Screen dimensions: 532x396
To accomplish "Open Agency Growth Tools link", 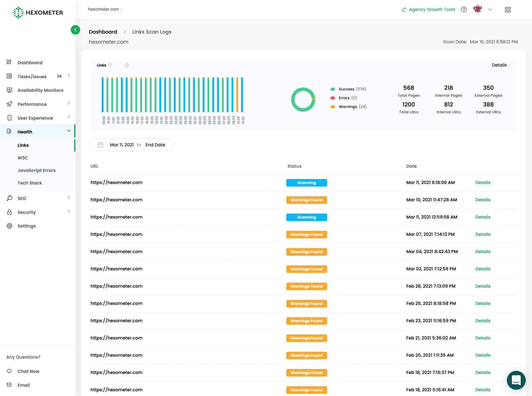I will tap(432, 9).
